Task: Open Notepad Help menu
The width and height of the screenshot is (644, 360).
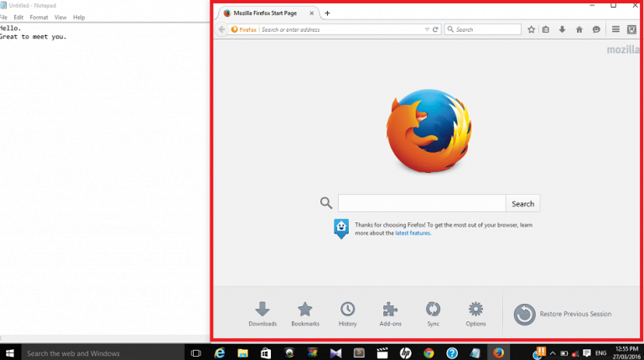Action: 79,18
